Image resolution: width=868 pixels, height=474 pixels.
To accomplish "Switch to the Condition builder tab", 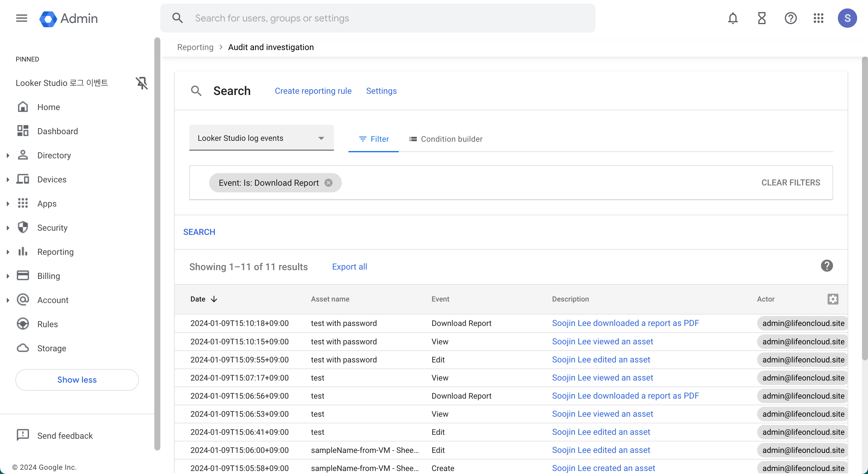I will pyautogui.click(x=445, y=139).
